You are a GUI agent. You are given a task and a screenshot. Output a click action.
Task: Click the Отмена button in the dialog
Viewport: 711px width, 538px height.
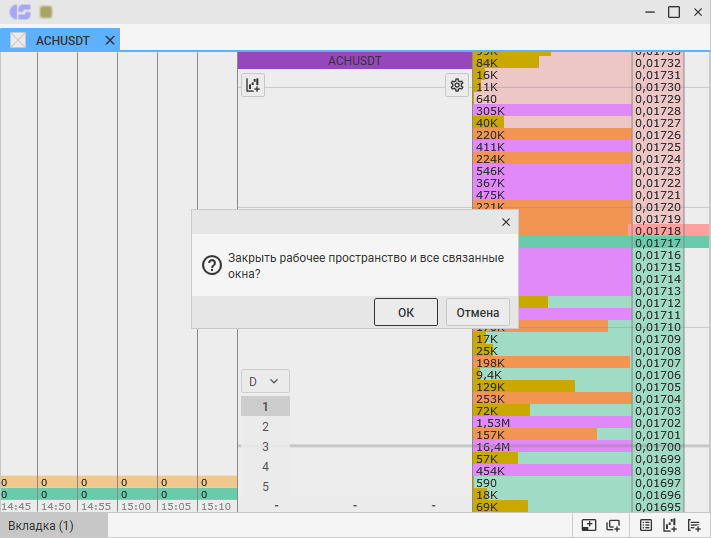pos(477,312)
